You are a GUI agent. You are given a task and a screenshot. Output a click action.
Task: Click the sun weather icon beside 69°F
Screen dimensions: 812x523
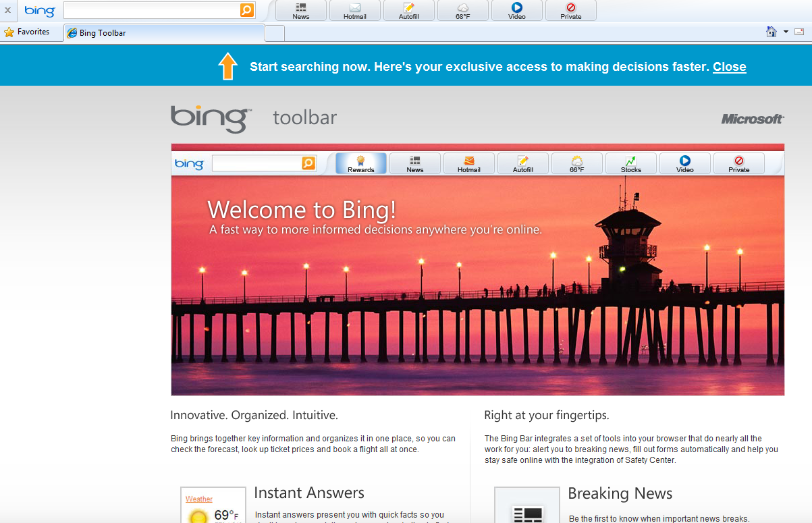pos(198,516)
